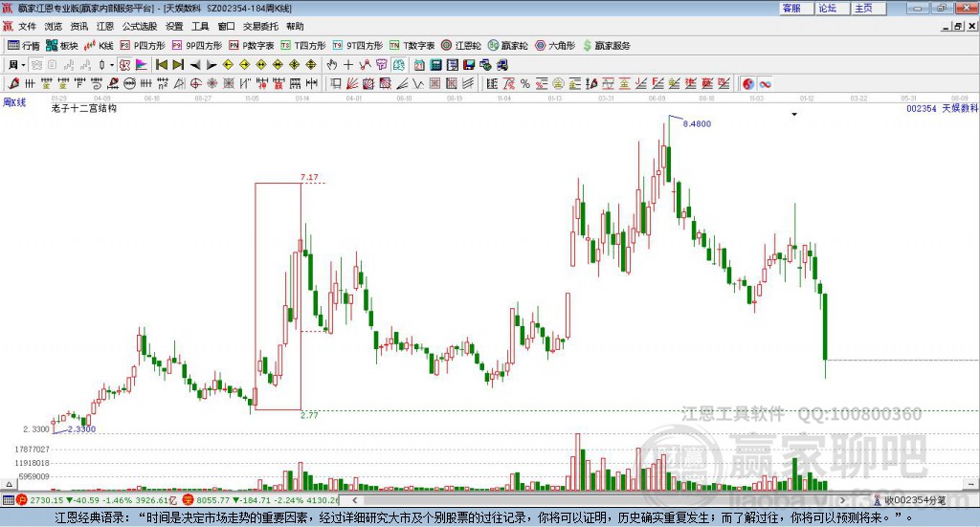Open the T四方形 tool
The height and width of the screenshot is (527, 980).
tap(303, 46)
